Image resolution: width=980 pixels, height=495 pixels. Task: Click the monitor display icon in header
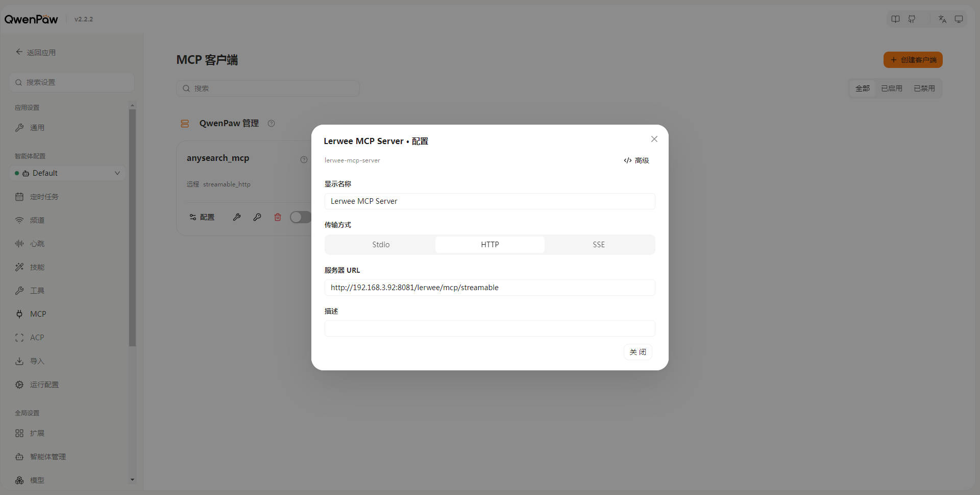[959, 19]
